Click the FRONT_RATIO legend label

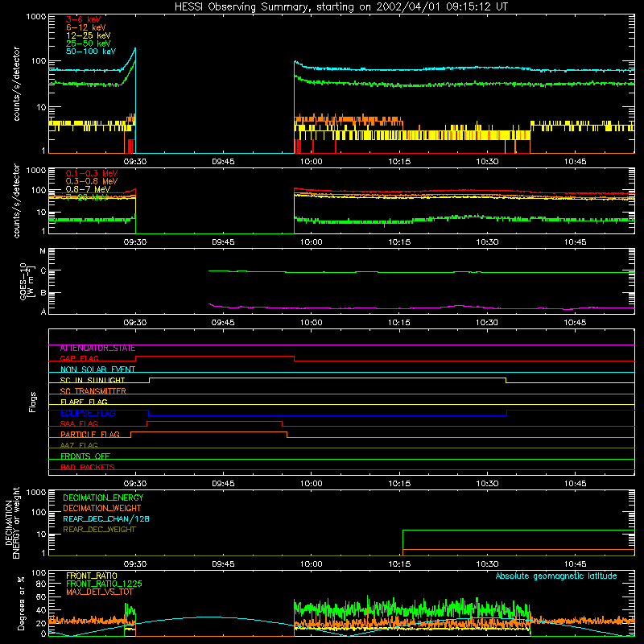click(x=92, y=576)
